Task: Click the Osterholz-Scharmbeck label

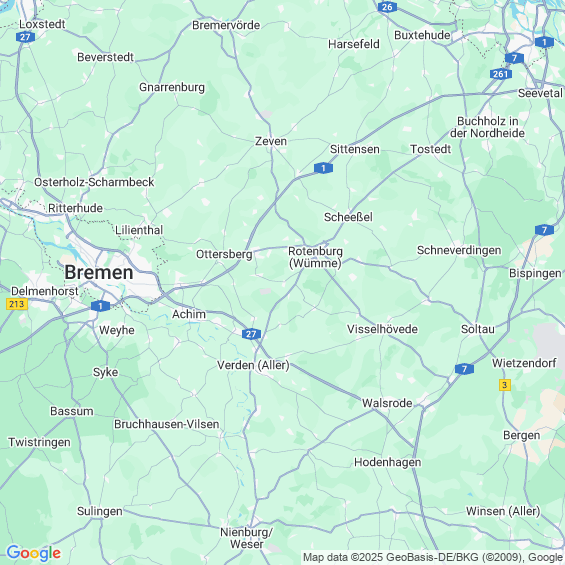Action: 94,182
